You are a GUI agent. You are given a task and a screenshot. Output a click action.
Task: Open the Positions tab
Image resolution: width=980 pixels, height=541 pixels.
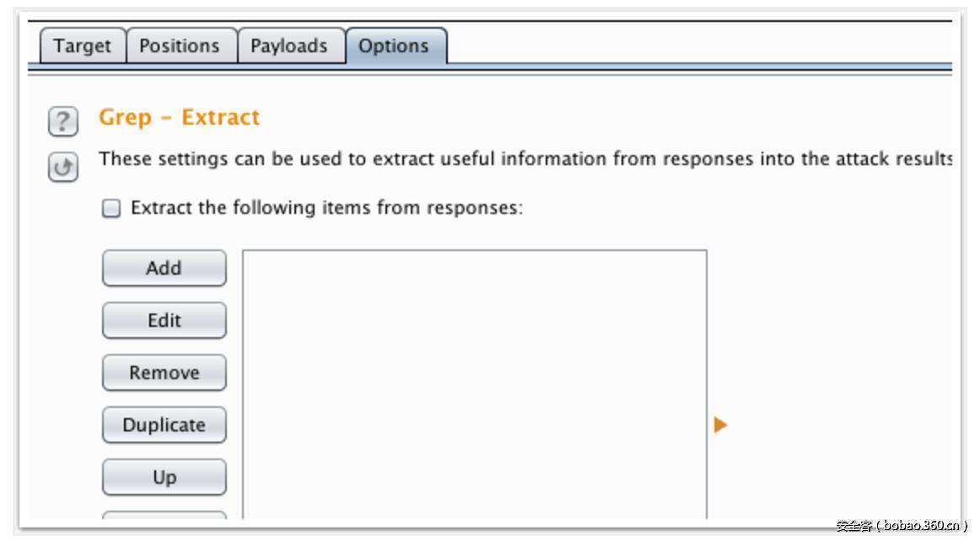179,46
